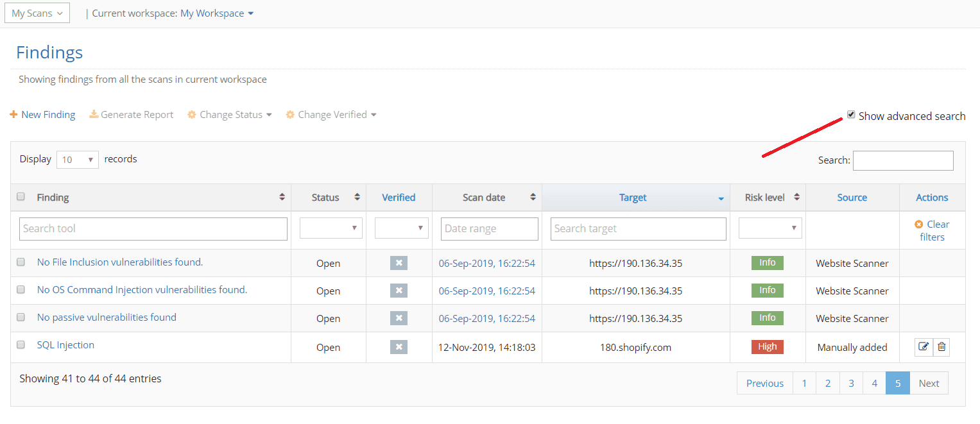Open the Display records count dropdown

(77, 159)
